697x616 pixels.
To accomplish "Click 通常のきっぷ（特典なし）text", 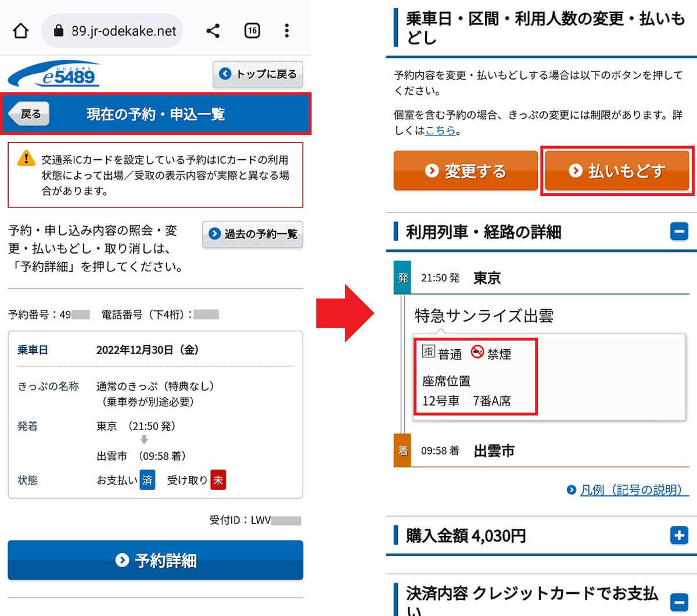I will (155, 386).
